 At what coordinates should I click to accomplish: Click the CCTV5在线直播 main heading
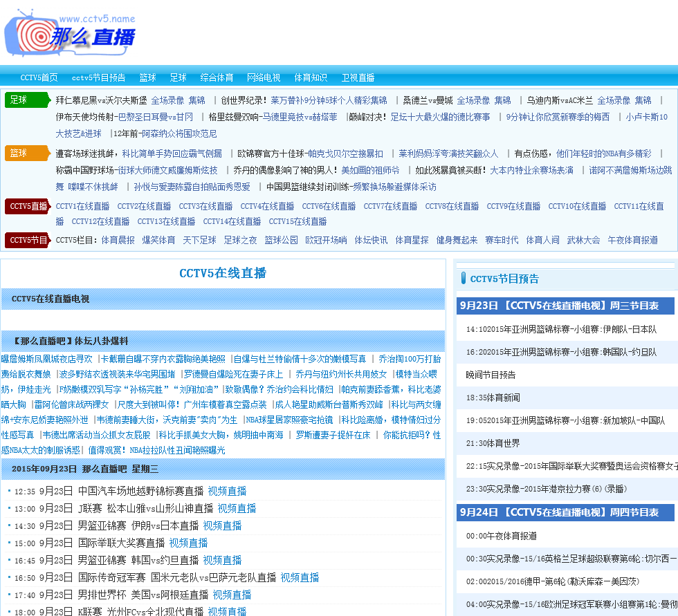(223, 273)
